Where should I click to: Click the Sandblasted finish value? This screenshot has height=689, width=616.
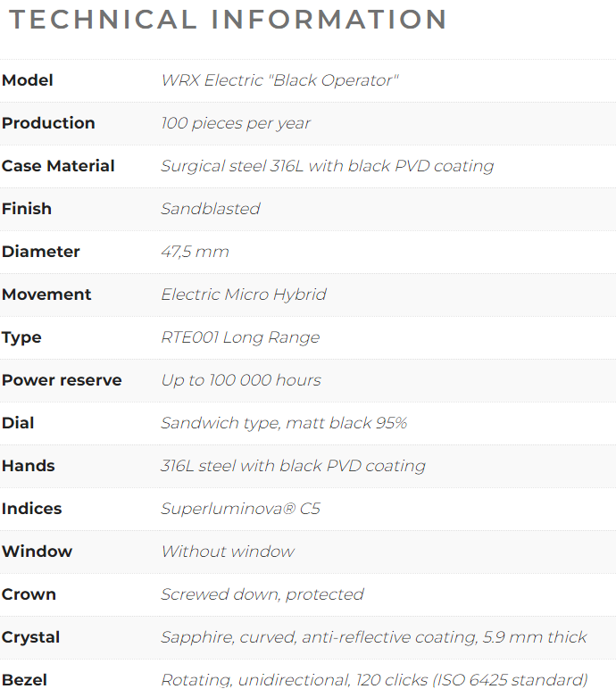tap(211, 209)
